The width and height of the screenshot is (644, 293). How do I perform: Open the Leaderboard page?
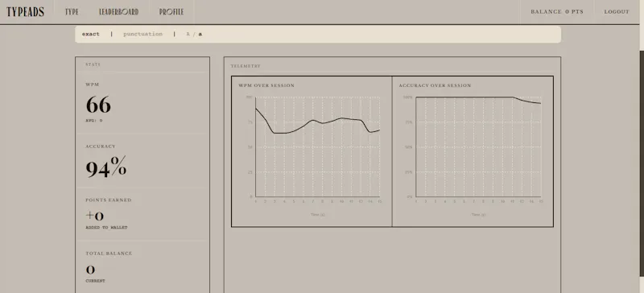(x=118, y=12)
